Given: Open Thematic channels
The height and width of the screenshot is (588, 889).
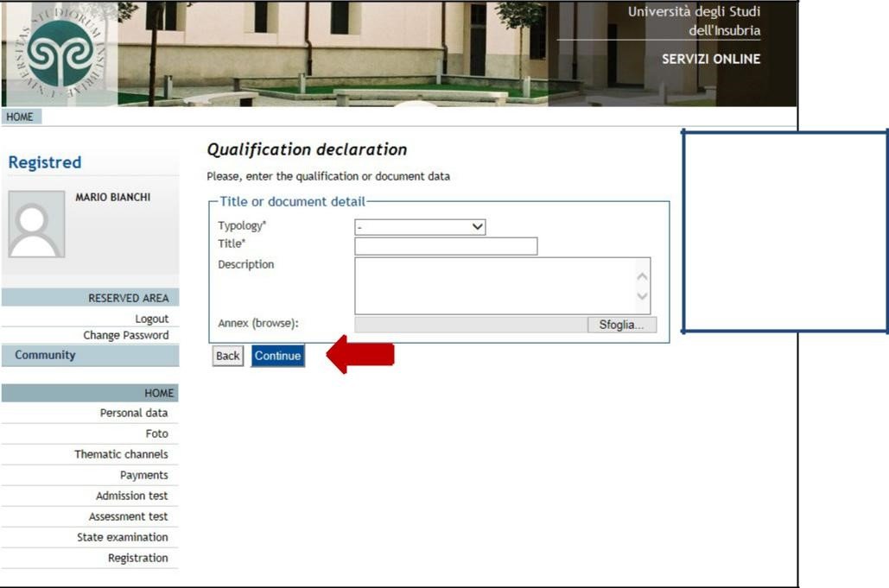Looking at the screenshot, I should (x=121, y=454).
